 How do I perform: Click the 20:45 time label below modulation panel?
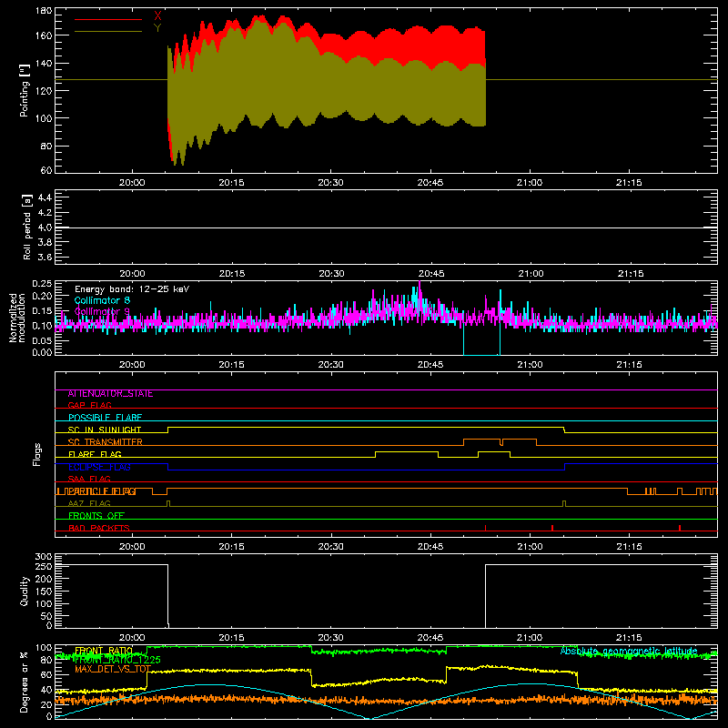[430, 365]
